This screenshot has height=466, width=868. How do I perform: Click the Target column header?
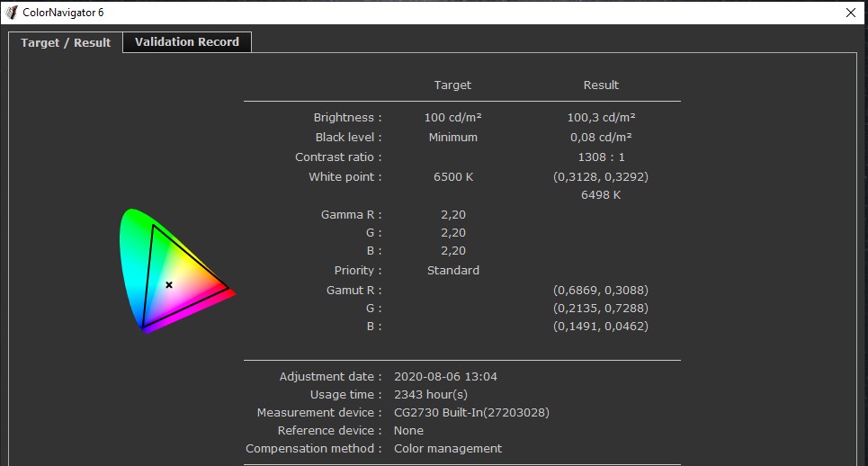tap(452, 85)
